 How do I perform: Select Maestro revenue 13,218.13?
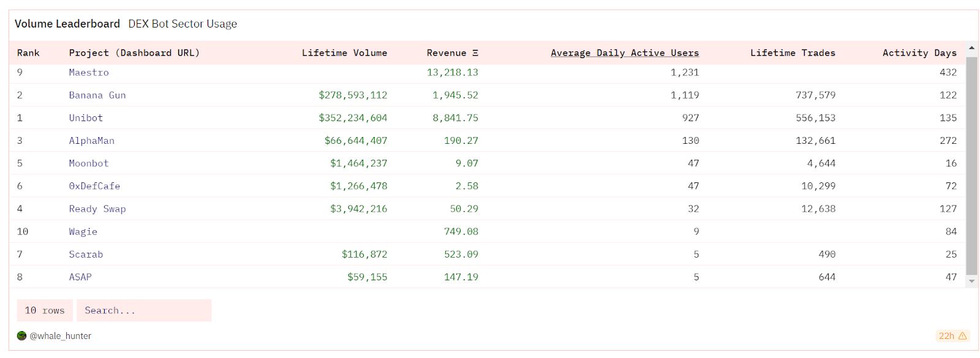(453, 72)
